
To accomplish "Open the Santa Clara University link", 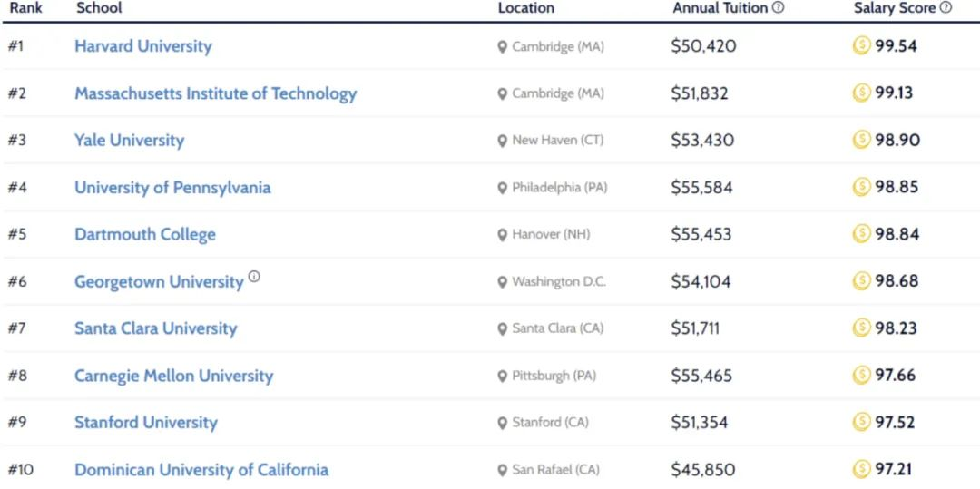I will tap(155, 328).
